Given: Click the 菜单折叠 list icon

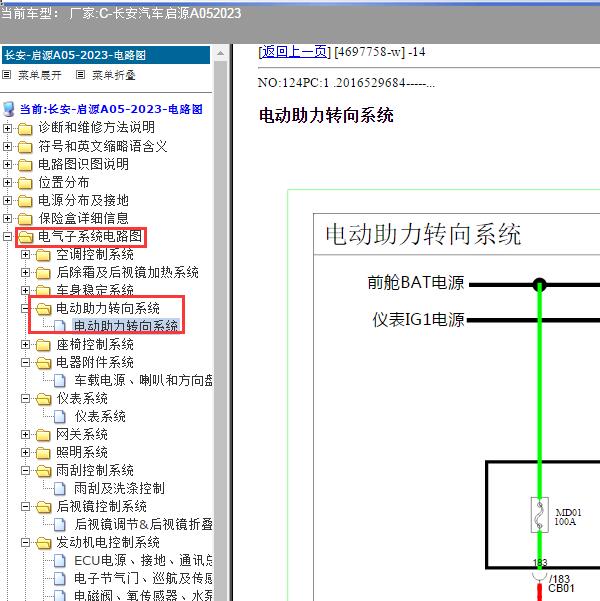Looking at the screenshot, I should click(80, 75).
